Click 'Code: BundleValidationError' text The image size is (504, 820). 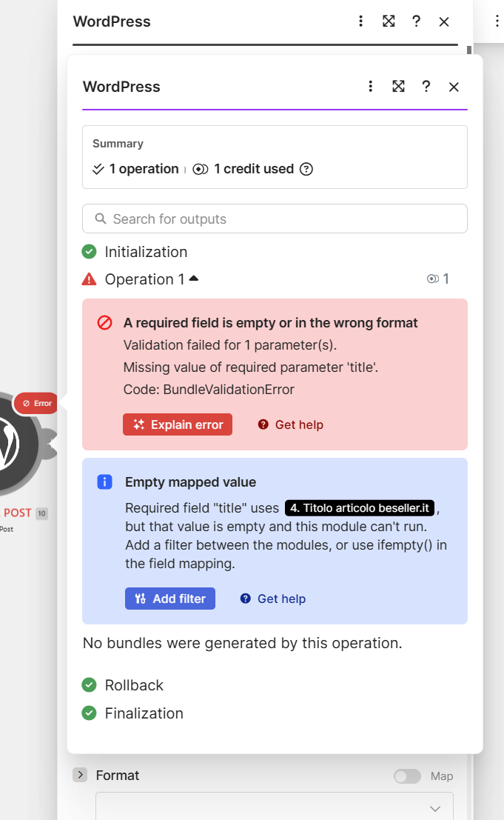click(209, 390)
